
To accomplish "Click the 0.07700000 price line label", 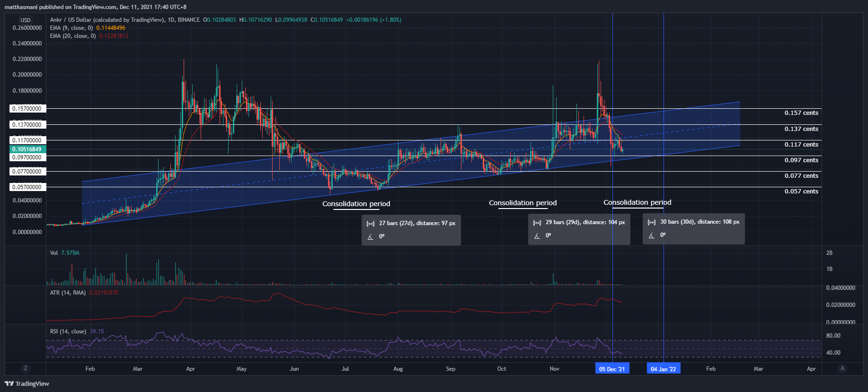I will coord(27,172).
